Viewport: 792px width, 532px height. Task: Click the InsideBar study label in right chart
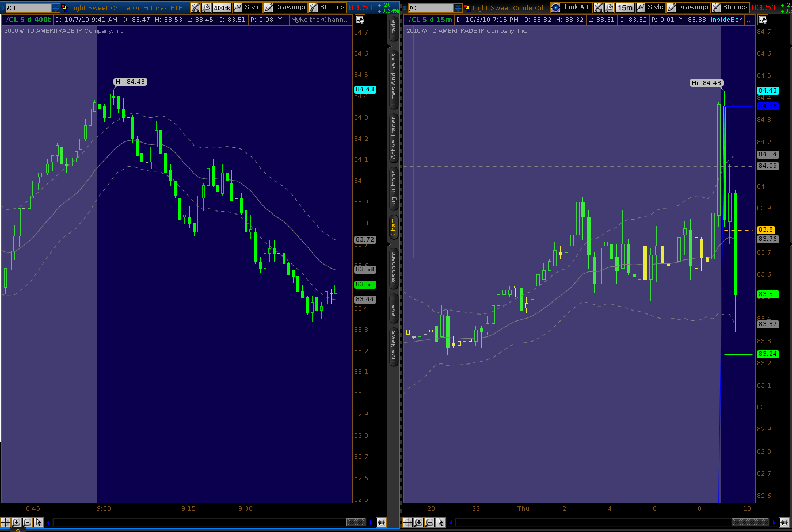click(726, 20)
